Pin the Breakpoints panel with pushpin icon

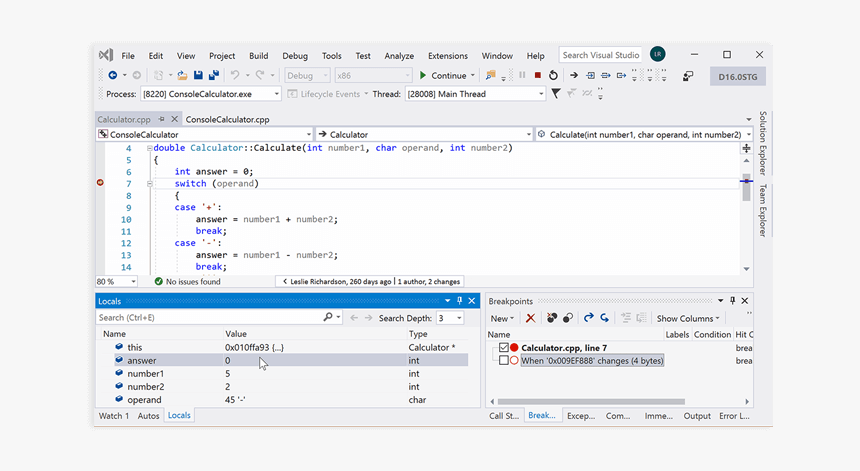732,301
